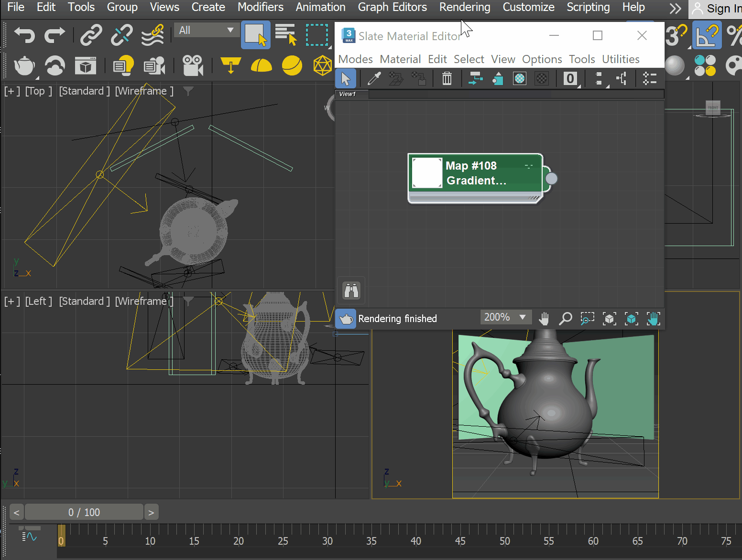742x560 pixels.
Task: Click the Bind to Space Warp icon
Action: [x=153, y=35]
